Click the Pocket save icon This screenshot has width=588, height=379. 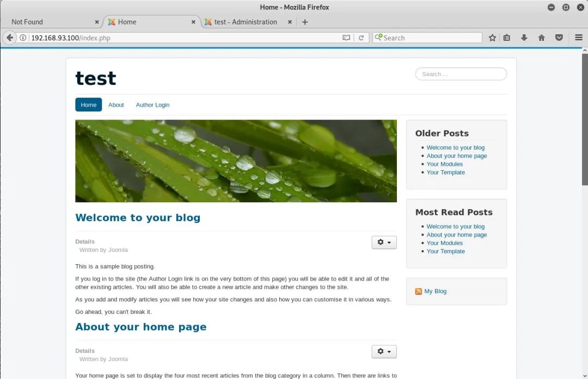click(x=559, y=38)
